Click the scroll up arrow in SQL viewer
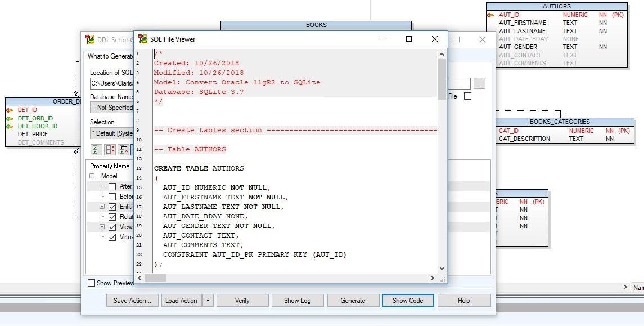644x326 pixels. click(442, 54)
